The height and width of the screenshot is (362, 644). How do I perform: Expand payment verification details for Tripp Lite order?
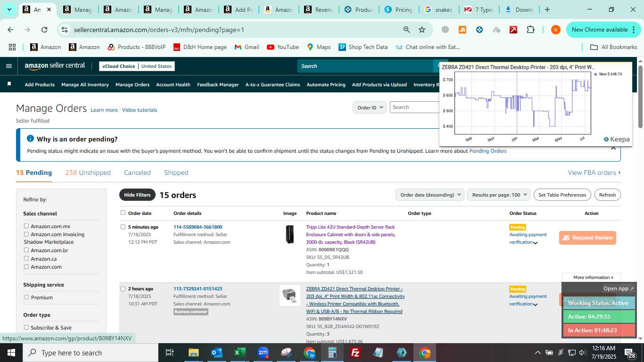535,243
